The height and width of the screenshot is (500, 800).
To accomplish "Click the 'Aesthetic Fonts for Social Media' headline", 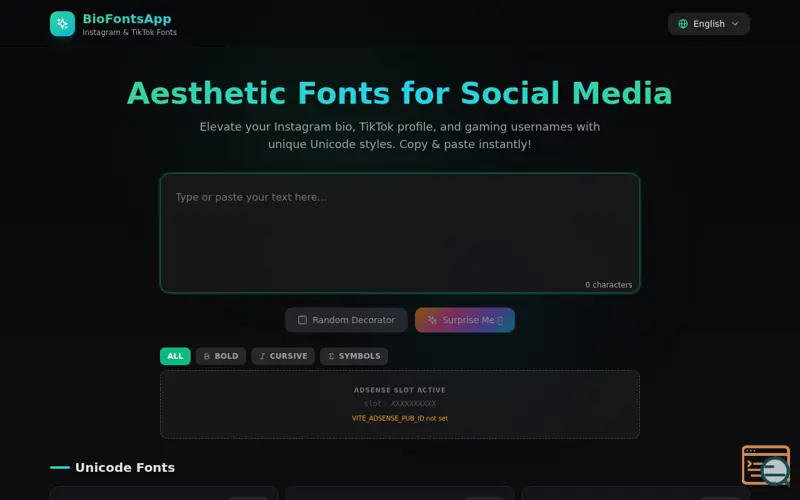I will click(x=399, y=93).
